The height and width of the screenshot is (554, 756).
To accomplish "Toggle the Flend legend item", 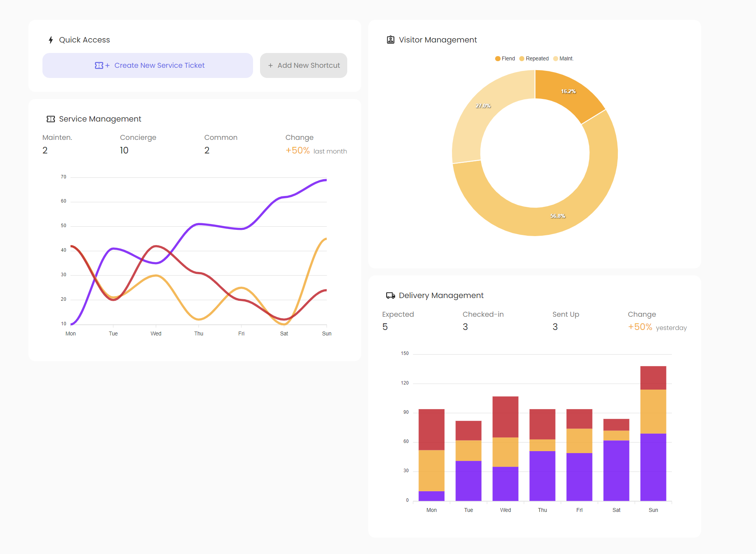I will pos(505,58).
